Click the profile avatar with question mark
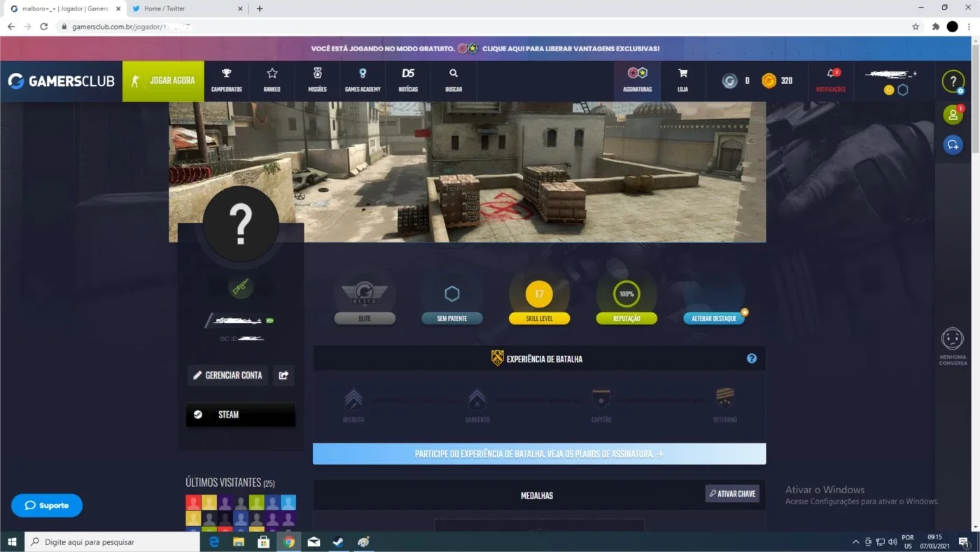This screenshot has height=552, width=980. [241, 225]
